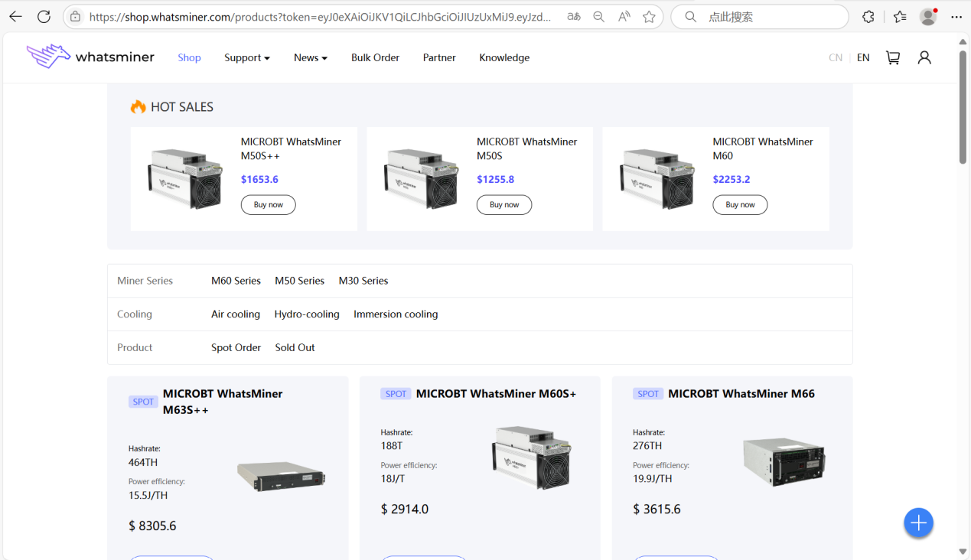Click the site lock icon in address bar
The width and height of the screenshot is (971, 560).
(x=75, y=16)
